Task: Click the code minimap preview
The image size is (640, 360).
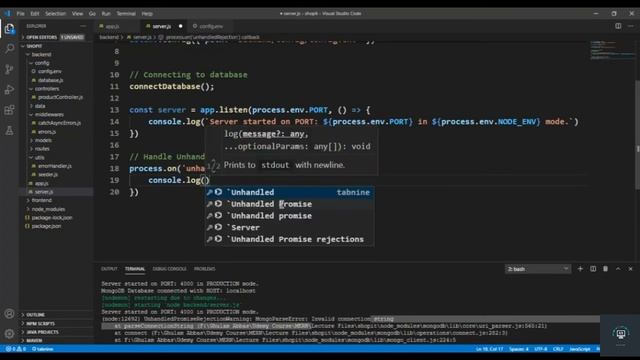Action: coord(612,50)
